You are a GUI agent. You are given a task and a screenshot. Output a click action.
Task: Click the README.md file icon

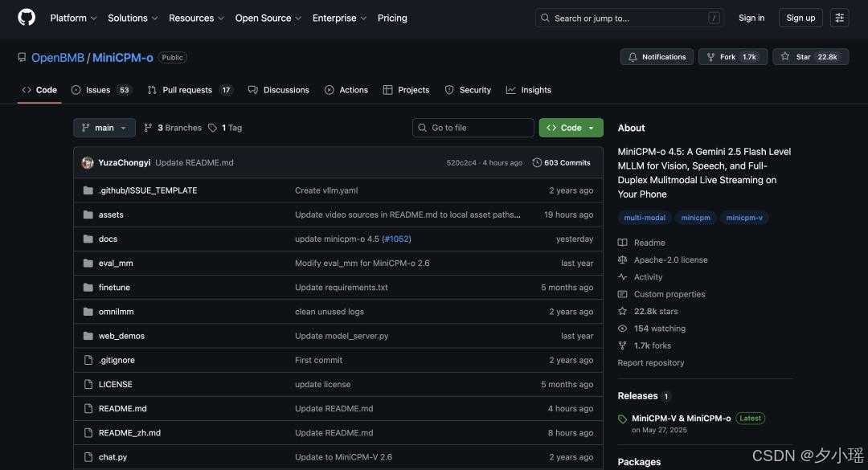point(88,409)
